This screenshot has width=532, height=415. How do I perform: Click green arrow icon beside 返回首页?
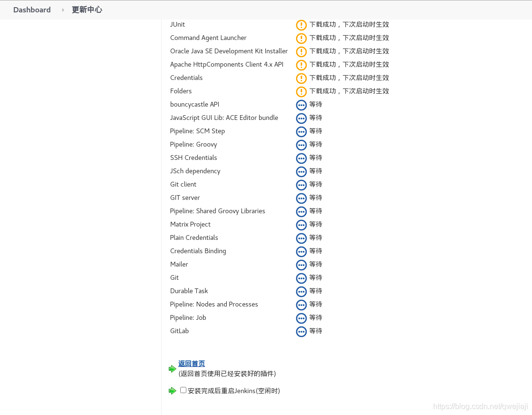click(173, 369)
